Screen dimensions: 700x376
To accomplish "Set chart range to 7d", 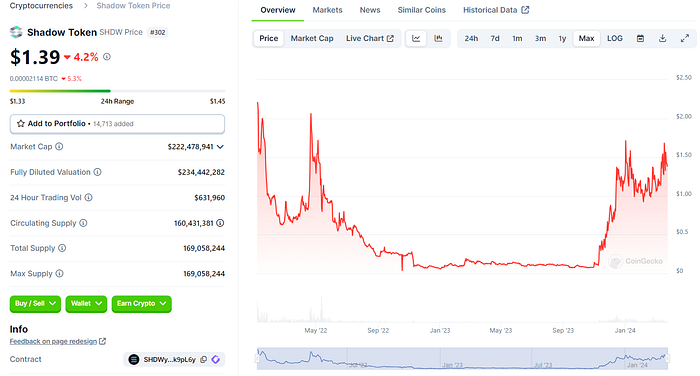I will (495, 38).
